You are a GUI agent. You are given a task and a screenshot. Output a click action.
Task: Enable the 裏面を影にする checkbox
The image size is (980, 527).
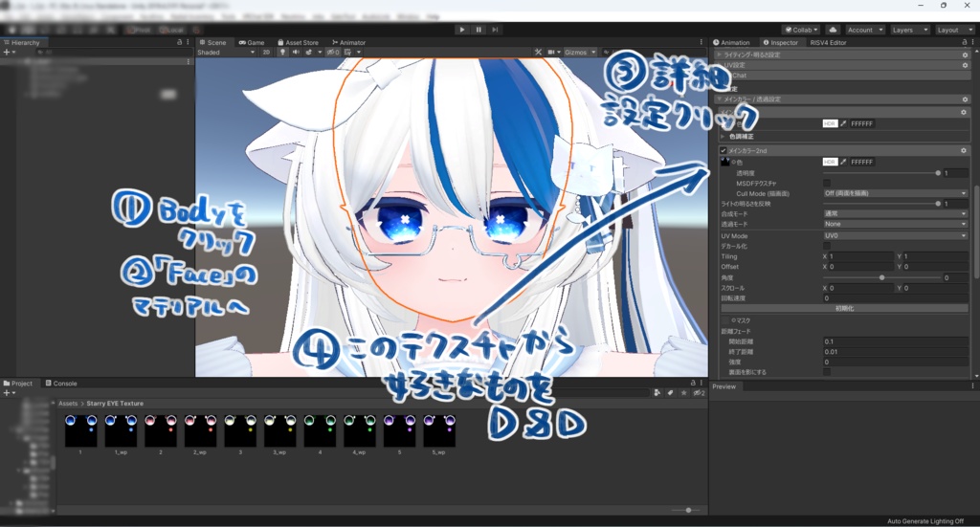pos(827,372)
